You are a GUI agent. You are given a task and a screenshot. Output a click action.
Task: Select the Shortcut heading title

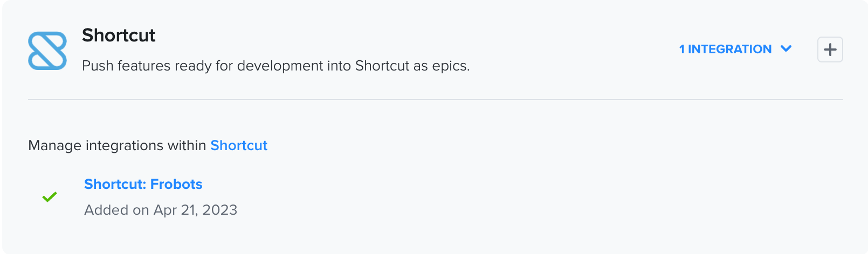(x=119, y=36)
